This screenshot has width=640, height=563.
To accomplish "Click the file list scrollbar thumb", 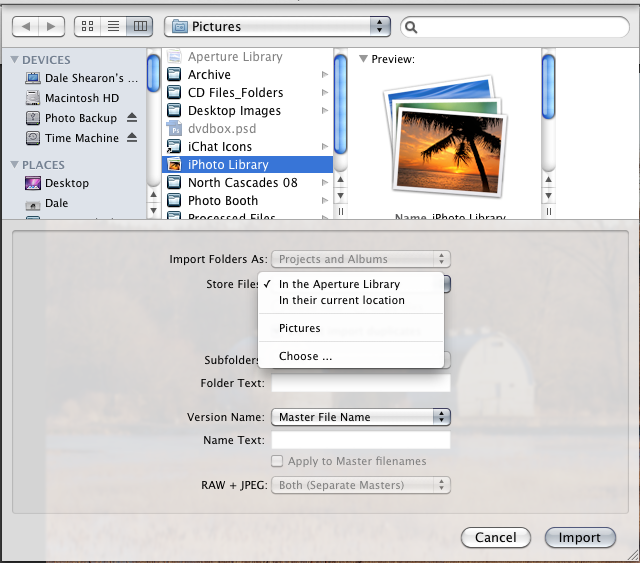I will pos(340,104).
